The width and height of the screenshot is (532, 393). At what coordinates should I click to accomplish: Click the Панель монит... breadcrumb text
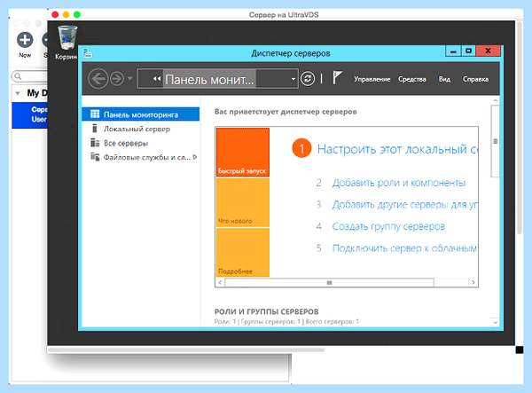click(x=209, y=80)
